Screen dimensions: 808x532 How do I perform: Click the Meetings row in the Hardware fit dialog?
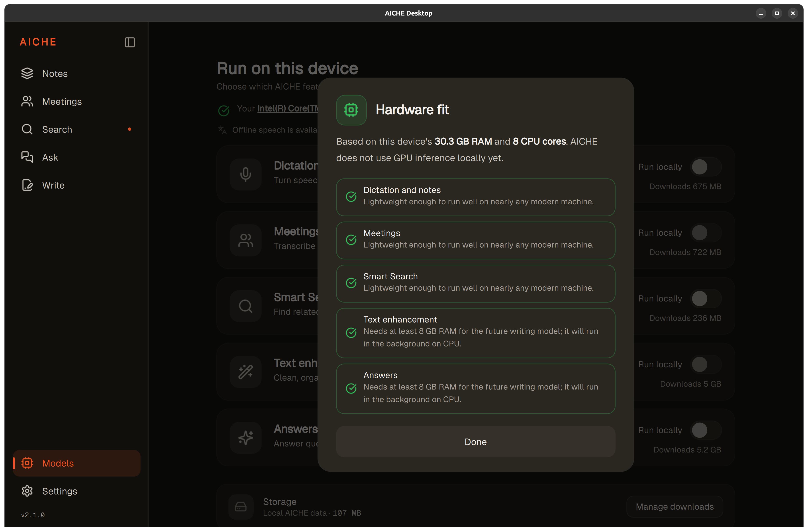[475, 240]
